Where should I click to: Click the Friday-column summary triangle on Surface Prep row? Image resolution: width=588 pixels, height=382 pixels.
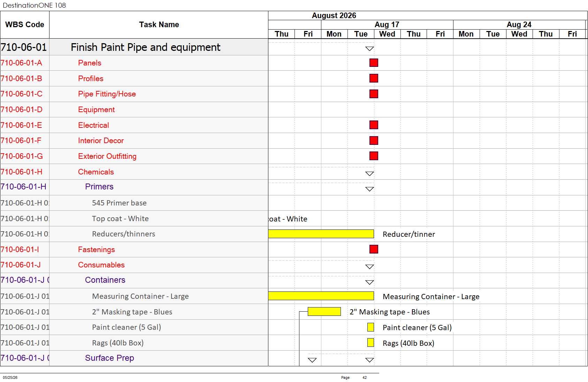click(312, 360)
